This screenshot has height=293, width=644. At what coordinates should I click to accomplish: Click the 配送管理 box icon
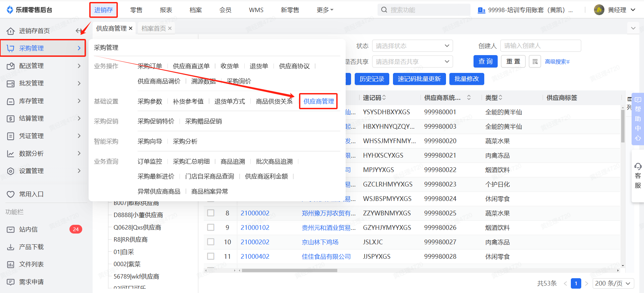11,66
